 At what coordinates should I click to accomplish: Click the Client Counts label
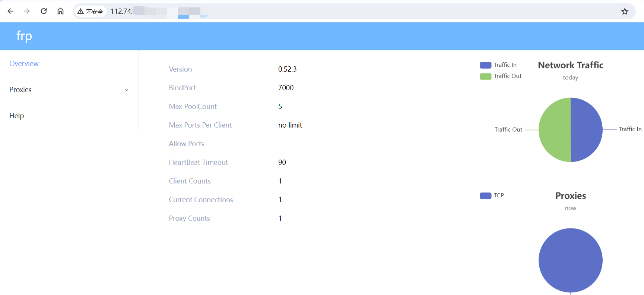click(190, 181)
